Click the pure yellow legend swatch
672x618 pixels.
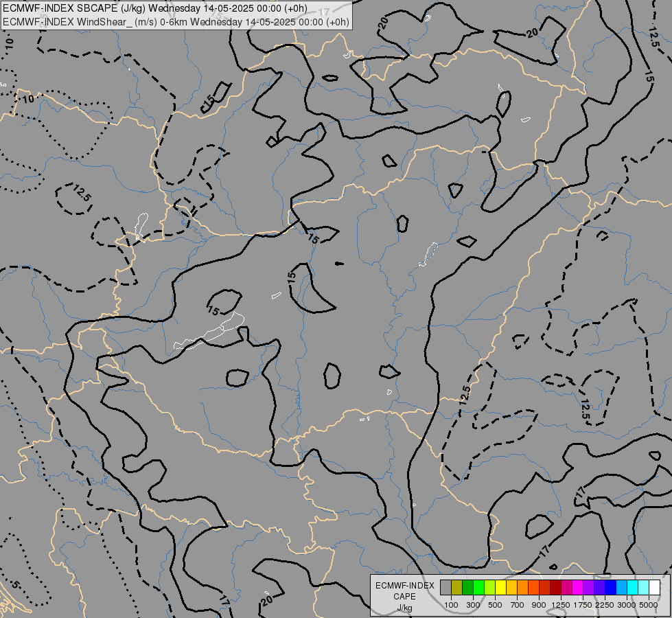point(500,588)
